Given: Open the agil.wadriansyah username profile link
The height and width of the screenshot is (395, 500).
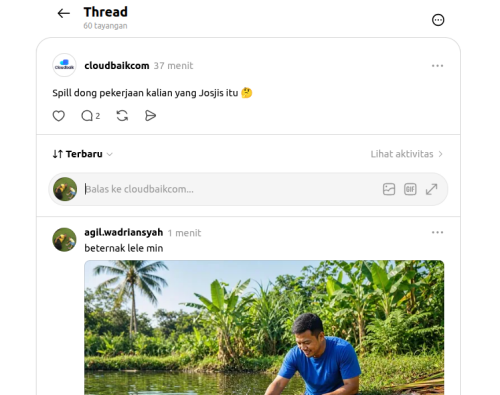Looking at the screenshot, I should pyautogui.click(x=124, y=232).
